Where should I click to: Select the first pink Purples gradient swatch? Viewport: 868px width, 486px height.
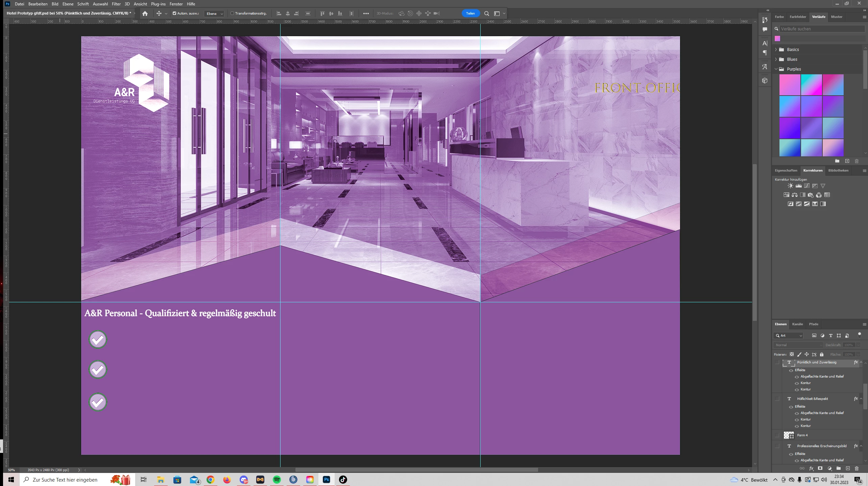click(x=790, y=85)
